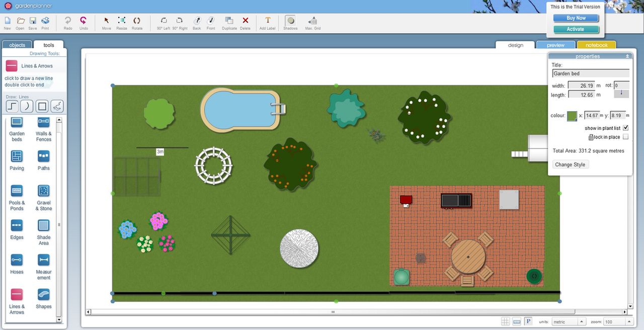Send selected object to Back

coord(197,23)
